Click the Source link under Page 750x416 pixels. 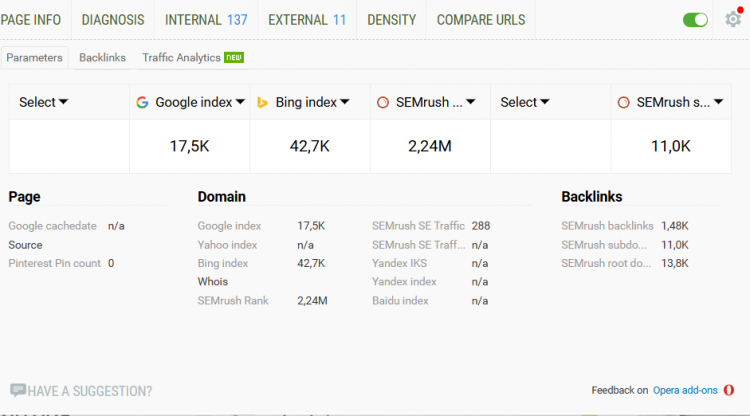coord(25,245)
